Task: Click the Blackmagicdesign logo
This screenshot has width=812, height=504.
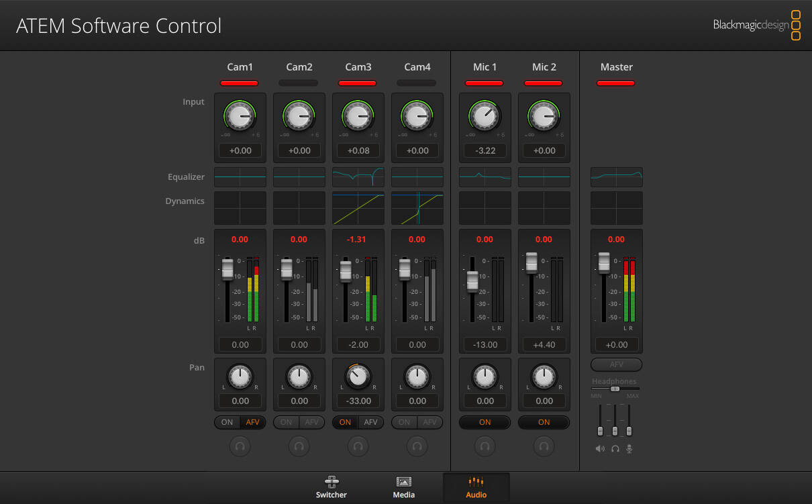Action: point(757,26)
